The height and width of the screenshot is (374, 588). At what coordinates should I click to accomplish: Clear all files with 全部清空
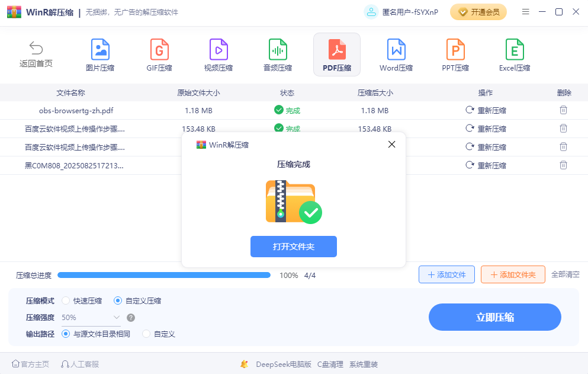coord(569,274)
